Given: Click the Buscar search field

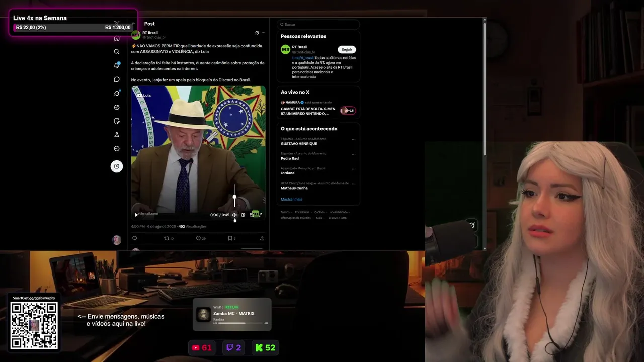Looking at the screenshot, I should [x=318, y=24].
